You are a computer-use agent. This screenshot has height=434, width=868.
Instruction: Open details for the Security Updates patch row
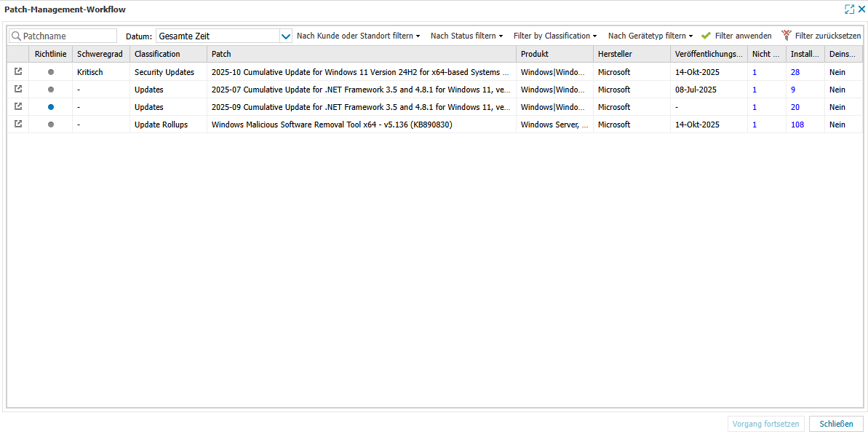(18, 72)
